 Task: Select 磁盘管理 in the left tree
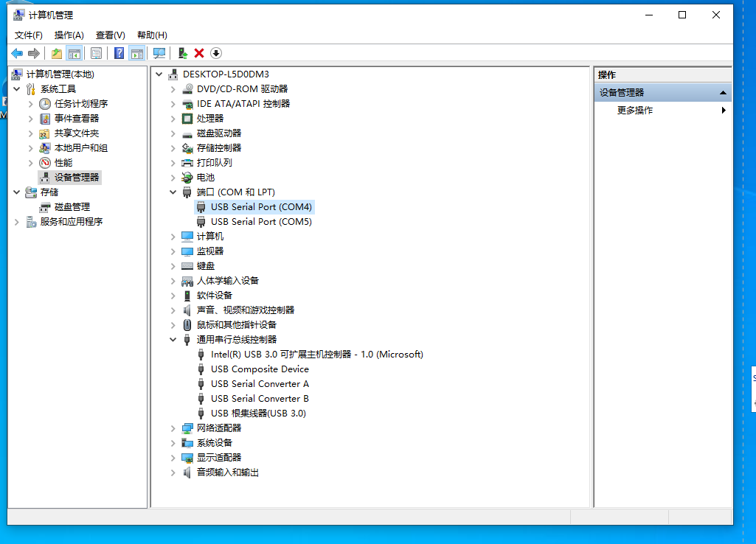[72, 207]
